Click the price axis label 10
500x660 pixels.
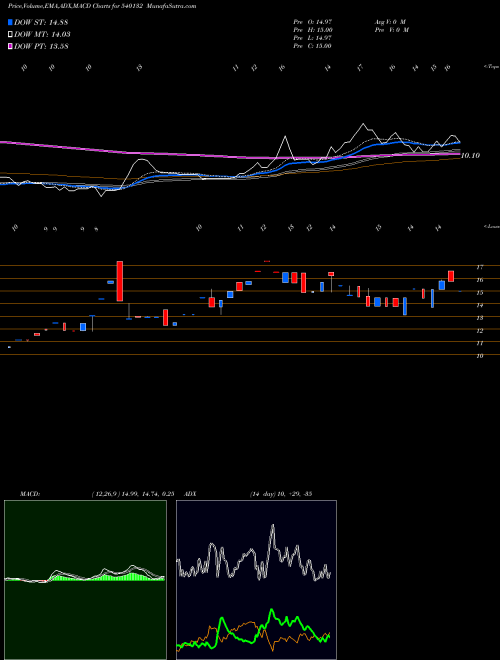479,356
